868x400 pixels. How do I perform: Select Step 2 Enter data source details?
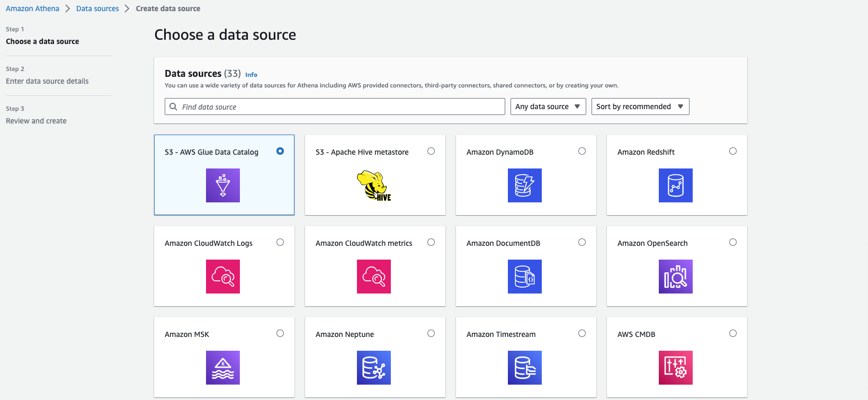click(47, 81)
